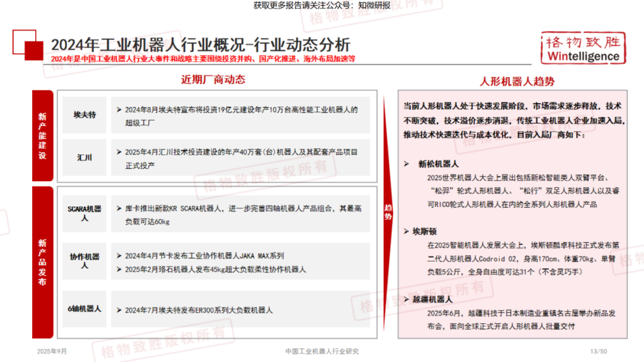Screen dimensions: 644x362
Task: Click the arrow bullet before '越疆机器人'
Action: (406, 299)
